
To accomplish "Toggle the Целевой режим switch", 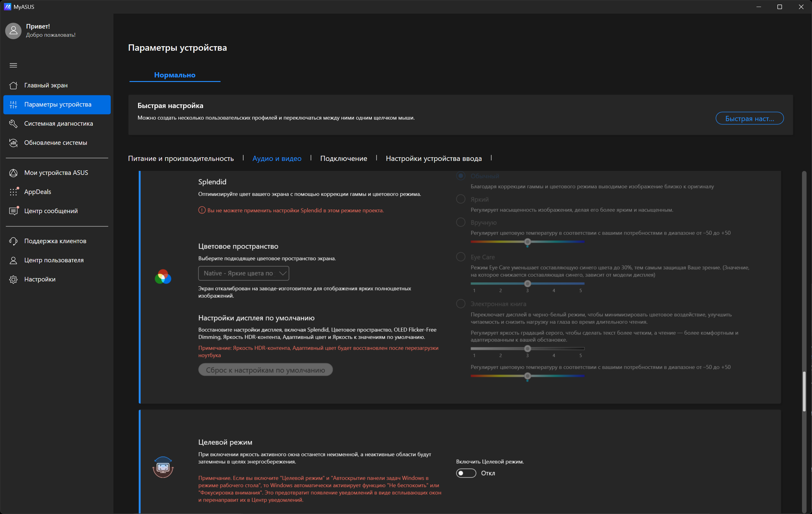I will point(466,473).
